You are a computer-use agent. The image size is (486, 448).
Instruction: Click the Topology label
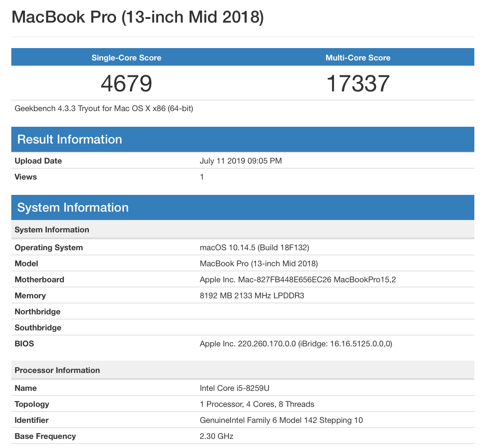(x=32, y=404)
